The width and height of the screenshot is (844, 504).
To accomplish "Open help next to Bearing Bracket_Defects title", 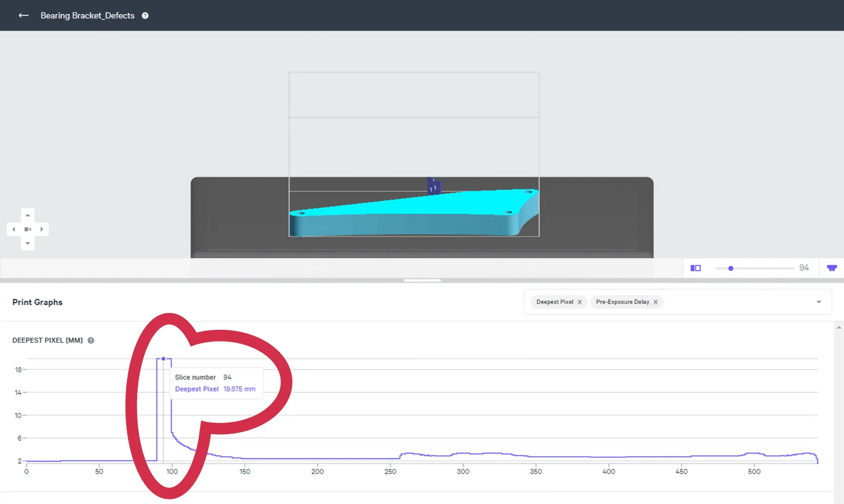I will point(145,16).
